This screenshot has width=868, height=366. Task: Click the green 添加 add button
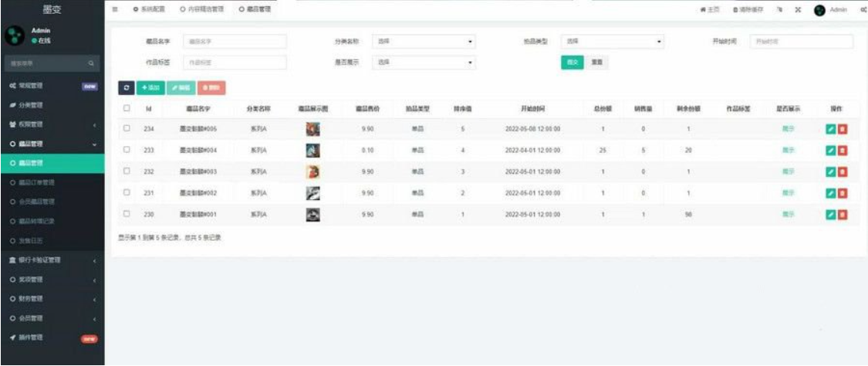(150, 87)
